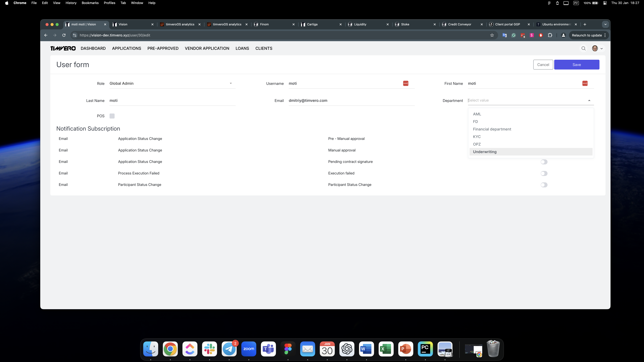Check the POS checkbox
This screenshot has height=362, width=644.
pos(112,116)
